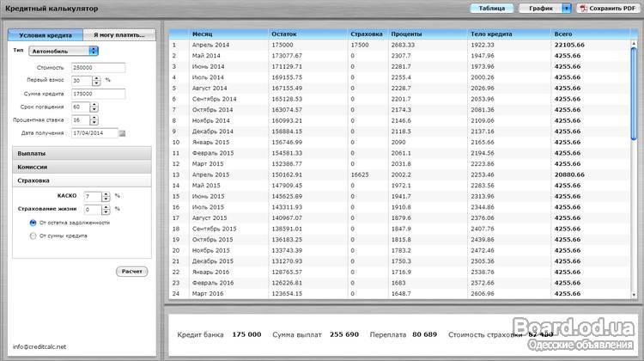
Task: Select the Май 2014 row
Action: click(399, 56)
